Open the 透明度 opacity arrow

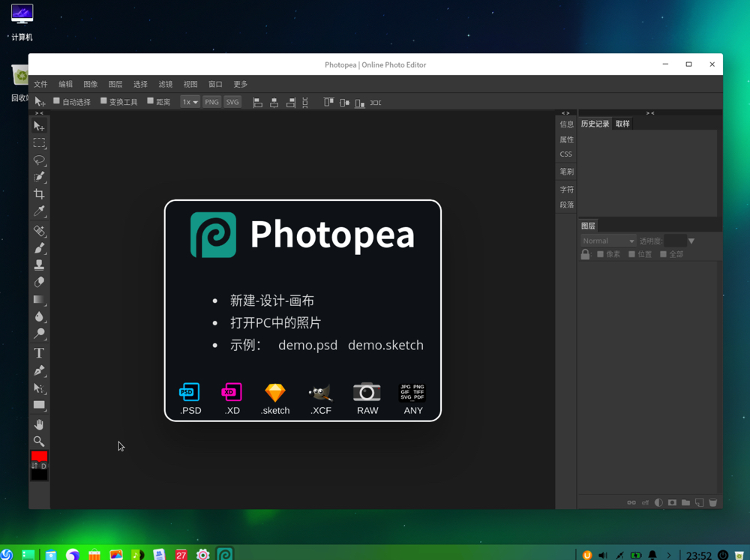(x=691, y=241)
